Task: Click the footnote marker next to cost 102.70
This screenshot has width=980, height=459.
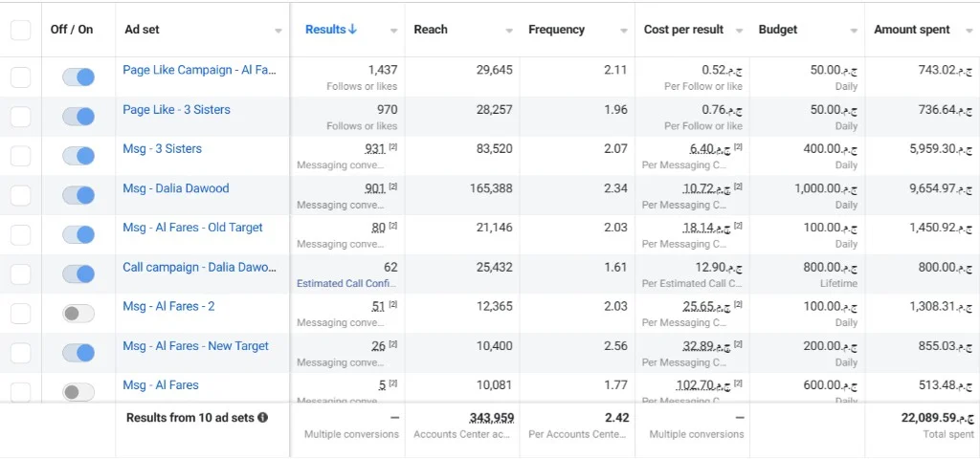Action: pyautogui.click(x=738, y=382)
